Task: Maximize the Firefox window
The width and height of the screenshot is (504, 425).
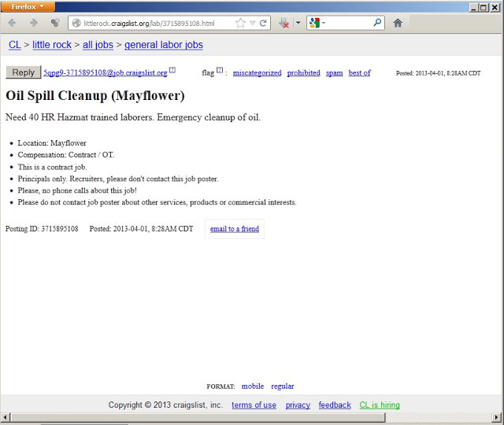Action: pos(484,8)
